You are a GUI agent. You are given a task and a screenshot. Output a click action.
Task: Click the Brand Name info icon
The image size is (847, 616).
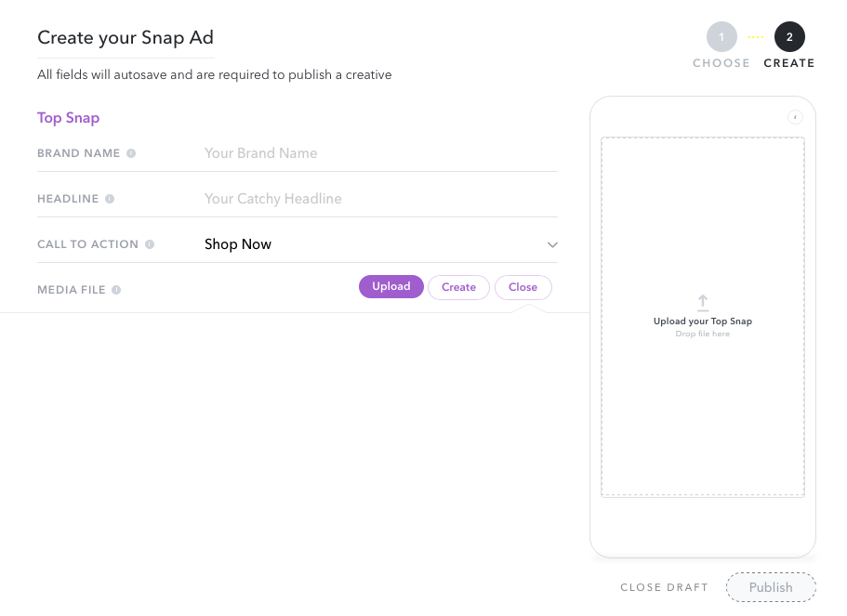coord(131,153)
